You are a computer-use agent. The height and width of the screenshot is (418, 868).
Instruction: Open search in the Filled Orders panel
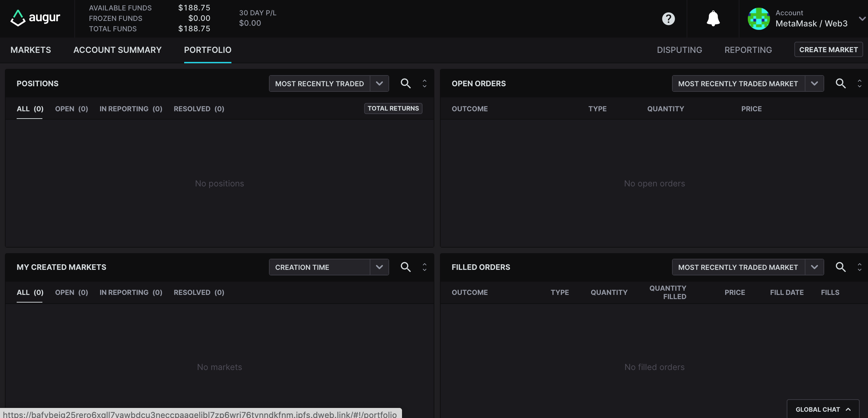tap(841, 267)
